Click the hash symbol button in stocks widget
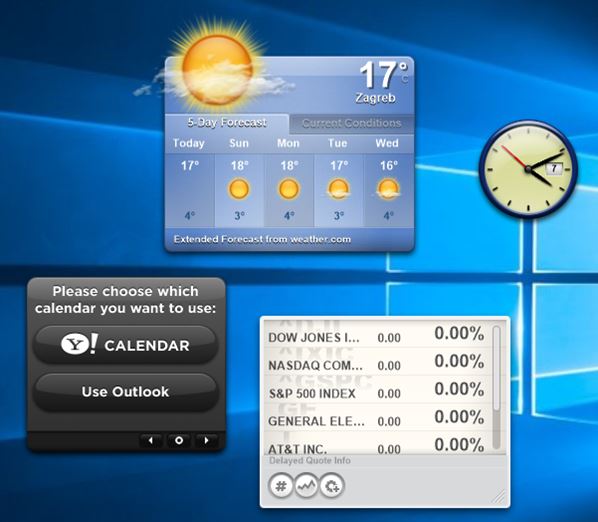 [x=281, y=486]
